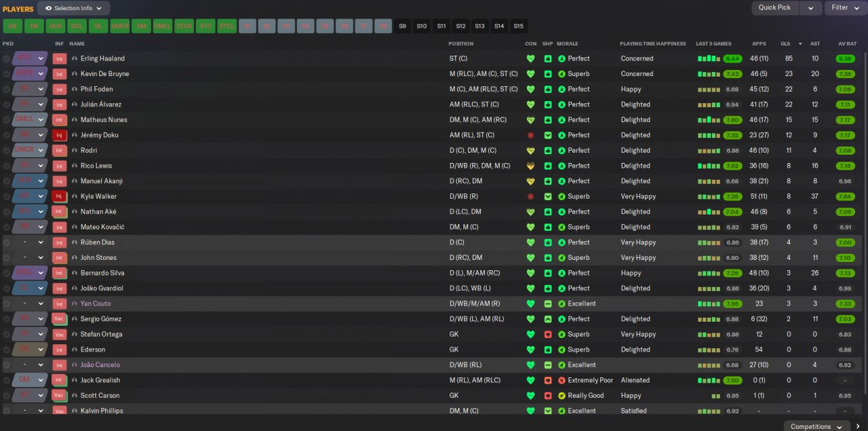The image size is (868, 431).
Task: Open the picked position dropdown for Rúben Dias
Action: tap(30, 242)
